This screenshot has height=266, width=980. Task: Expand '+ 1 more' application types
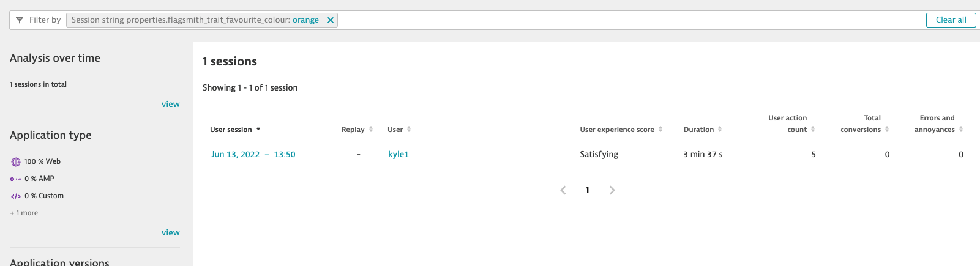pyautogui.click(x=24, y=213)
